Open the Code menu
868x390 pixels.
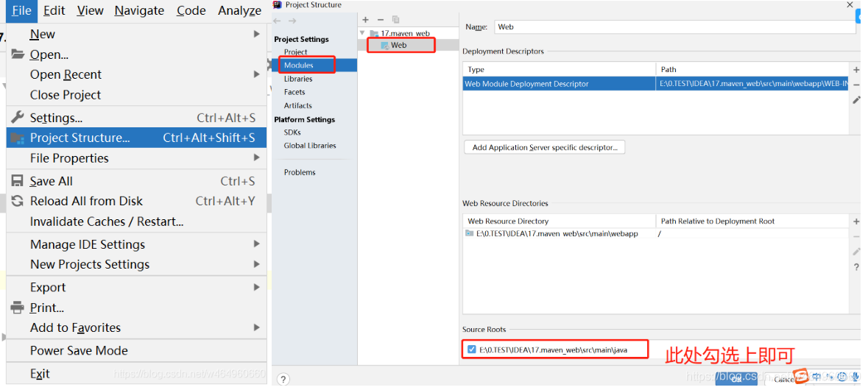pos(191,10)
